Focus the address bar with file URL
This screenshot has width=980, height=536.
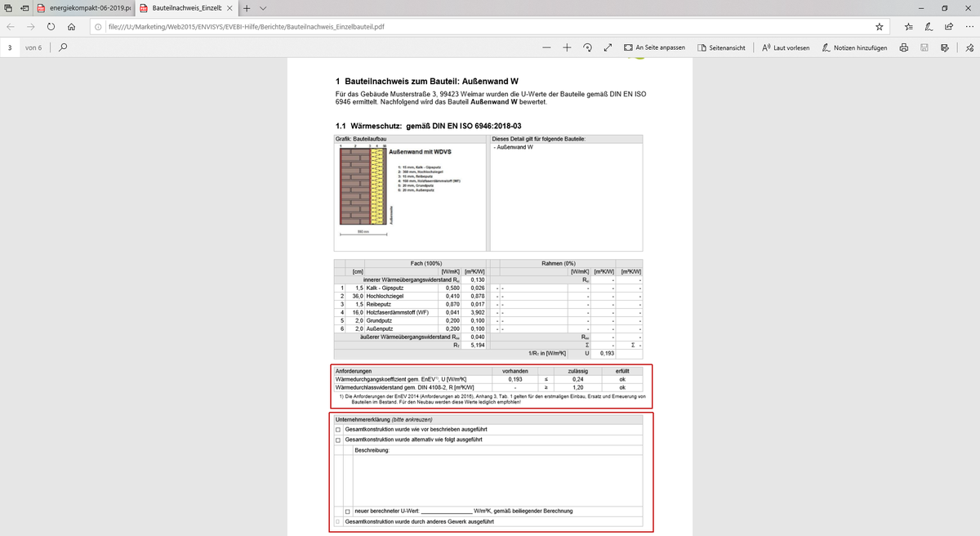pos(482,26)
